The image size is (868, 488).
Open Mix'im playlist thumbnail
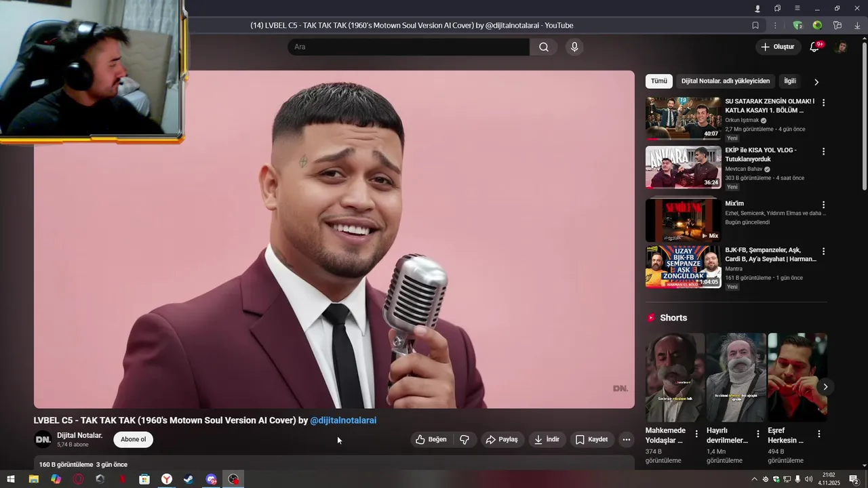click(684, 220)
